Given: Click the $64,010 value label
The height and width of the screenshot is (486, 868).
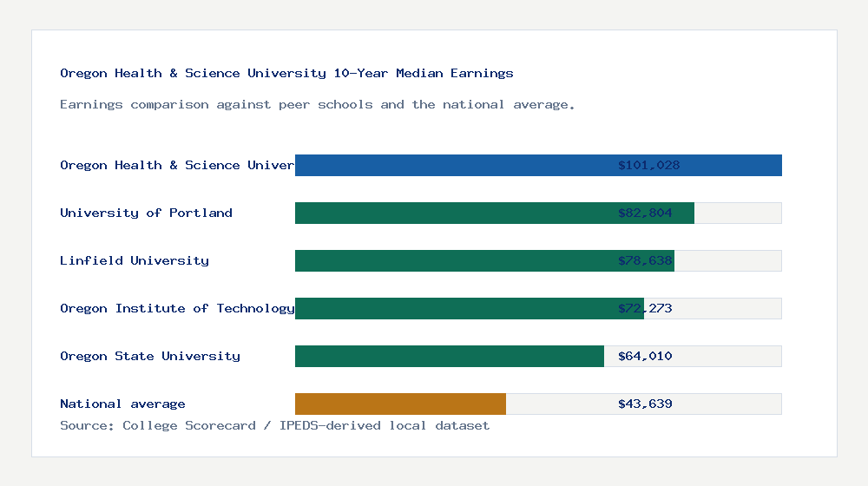Looking at the screenshot, I should point(645,356).
